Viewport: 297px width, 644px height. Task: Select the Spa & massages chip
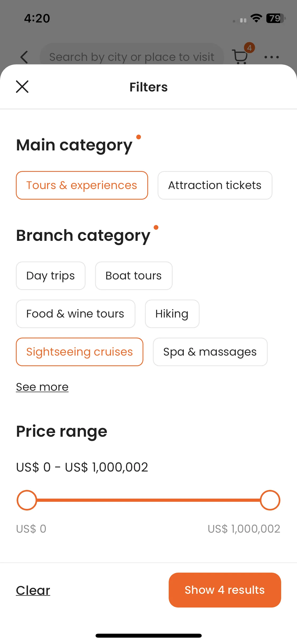[x=210, y=352]
